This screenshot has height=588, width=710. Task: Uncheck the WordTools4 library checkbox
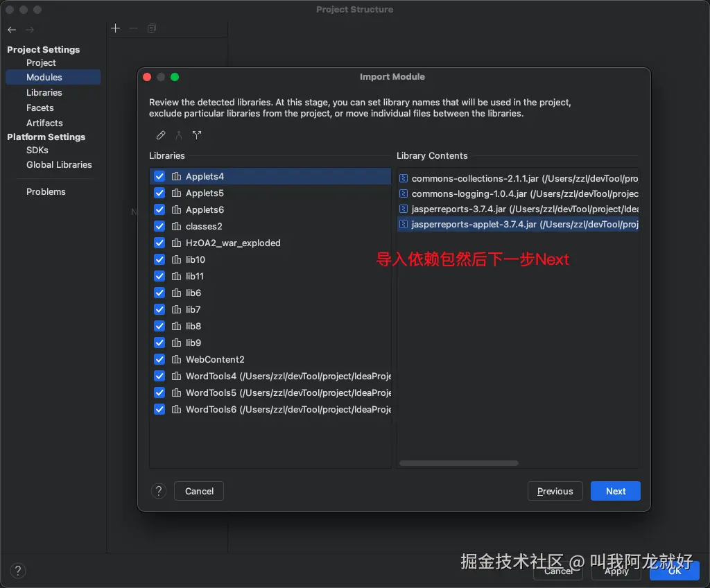tap(159, 376)
